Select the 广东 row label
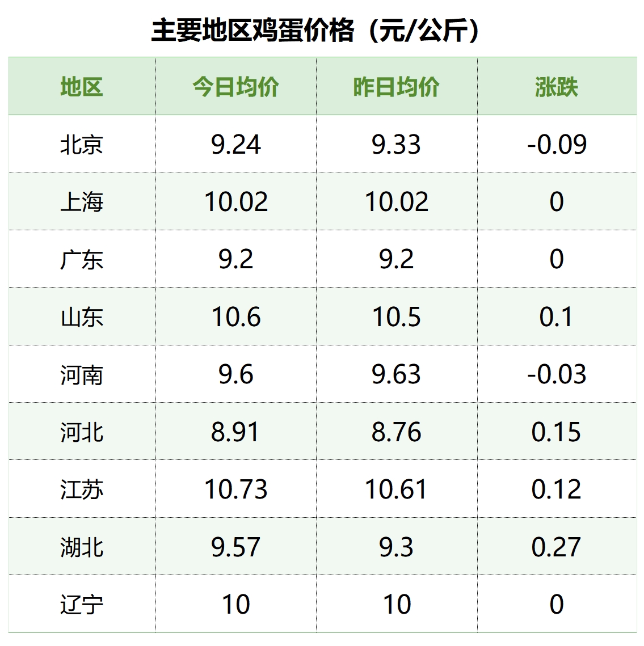Image resolution: width=644 pixels, height=646 pixels. [x=82, y=260]
